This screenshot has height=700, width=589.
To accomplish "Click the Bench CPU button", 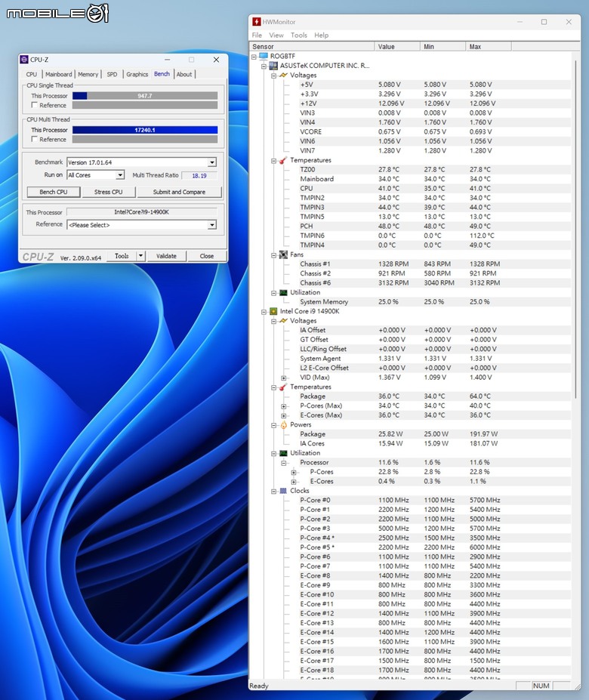I will (x=54, y=192).
